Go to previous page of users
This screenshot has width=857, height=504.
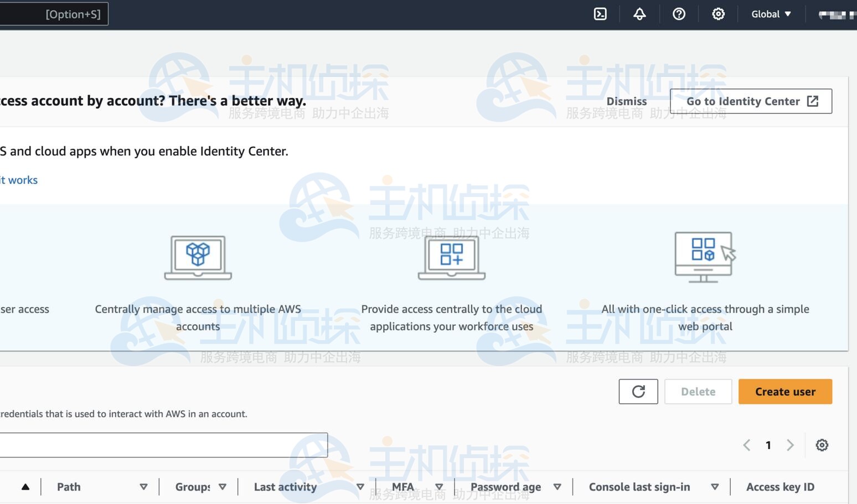tap(747, 445)
